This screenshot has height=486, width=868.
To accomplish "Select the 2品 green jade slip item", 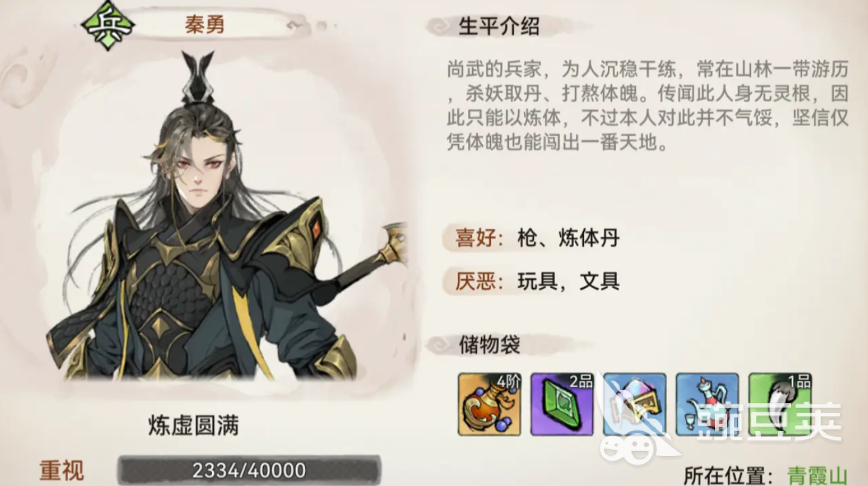I will click(x=562, y=404).
